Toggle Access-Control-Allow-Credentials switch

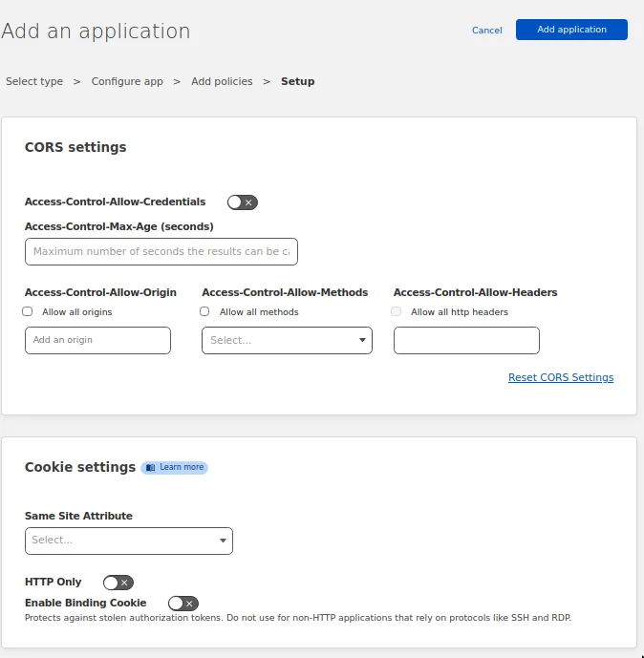click(242, 202)
